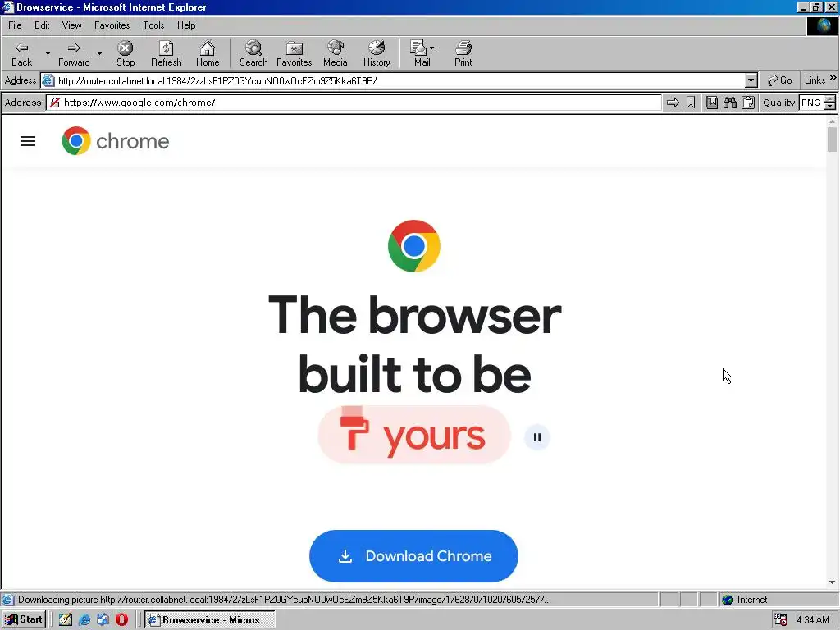
Task: Open the Edit menu
Action: [42, 25]
